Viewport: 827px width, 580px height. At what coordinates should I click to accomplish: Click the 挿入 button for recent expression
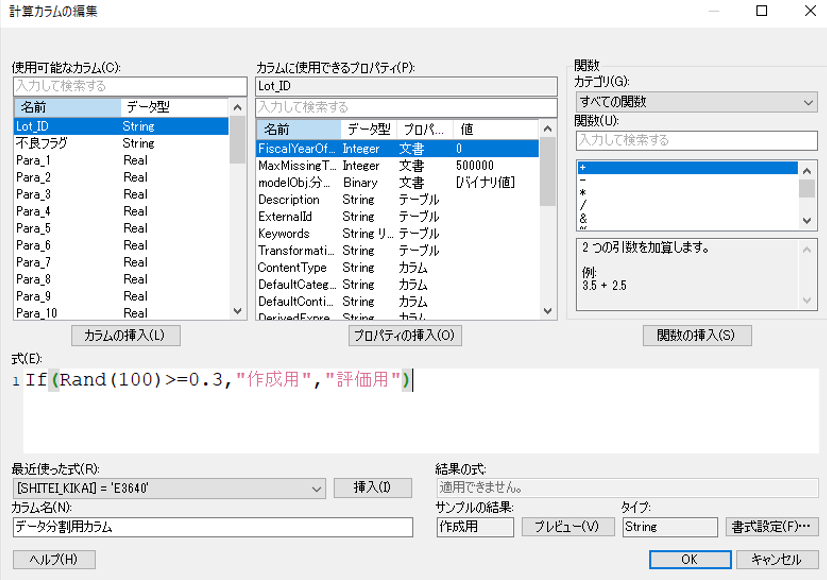pos(369,488)
